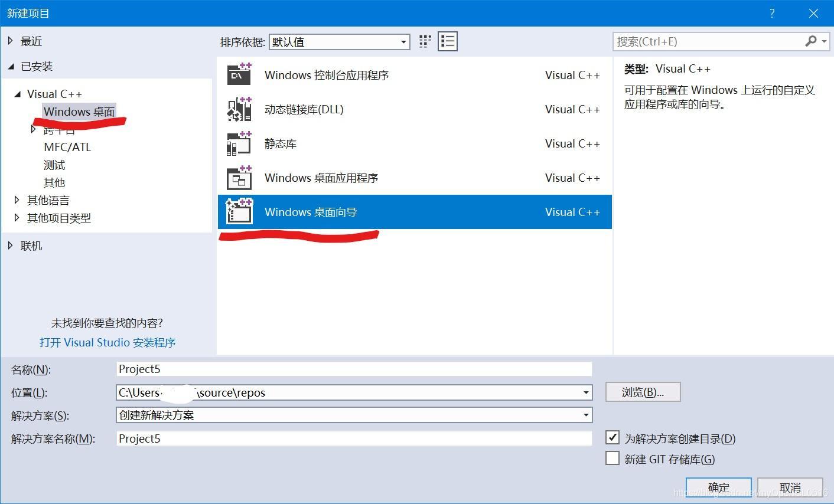The image size is (834, 504).
Task: Click the Windows console application template icon
Action: [239, 75]
